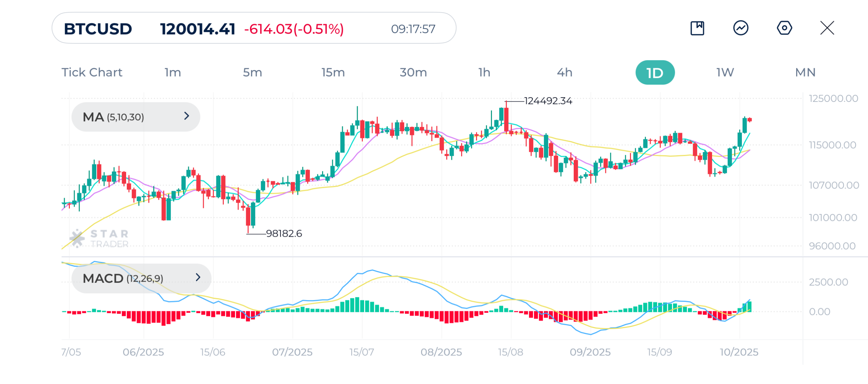The width and height of the screenshot is (868, 384).
Task: Click the BTCUSD symbol name
Action: point(98,29)
